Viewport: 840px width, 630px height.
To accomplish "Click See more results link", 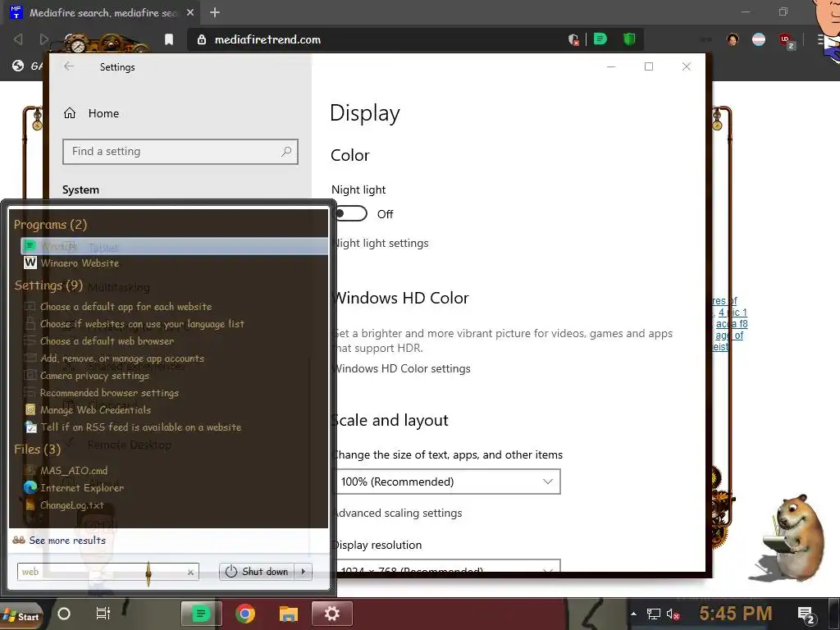I will 67,541.
